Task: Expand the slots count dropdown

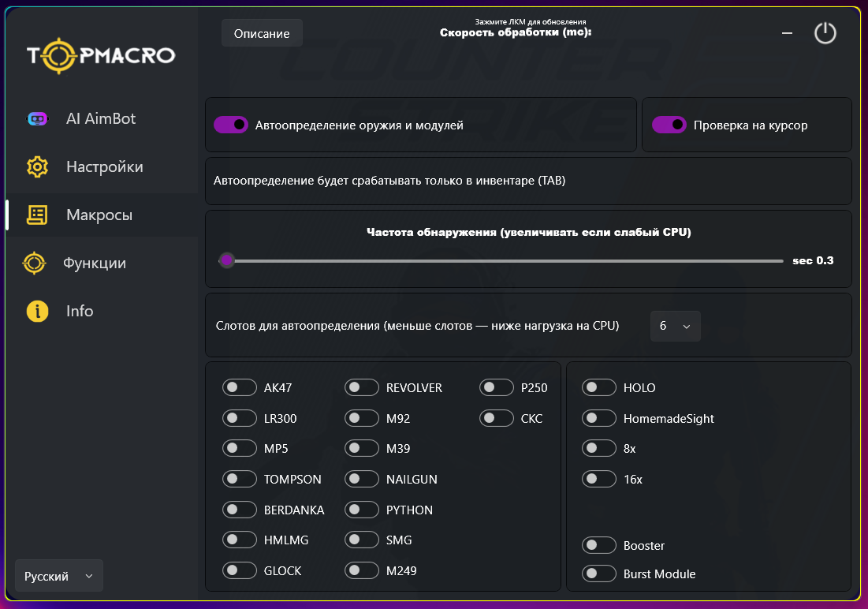Action: tap(675, 326)
